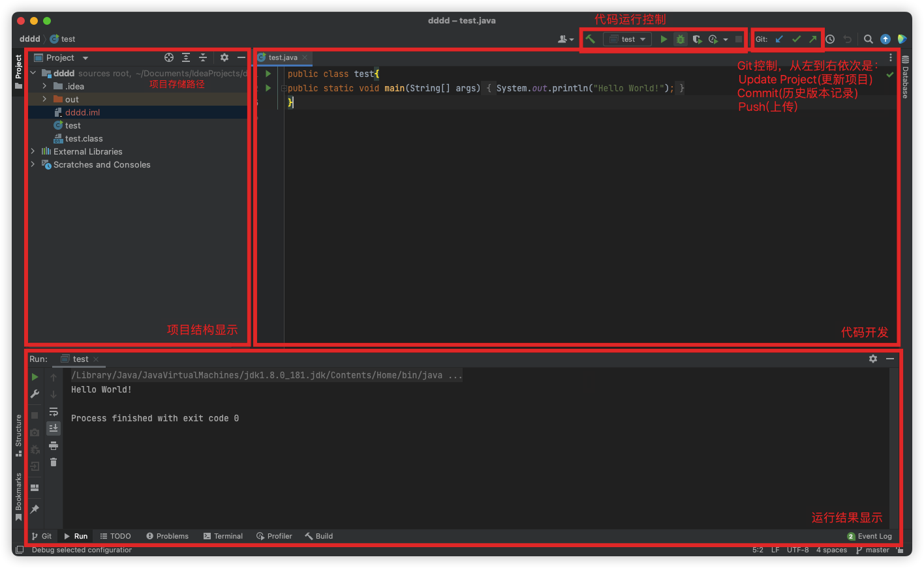Switch to the test.java editor tab
Image resolution: width=924 pixels, height=568 pixels.
[x=283, y=57]
